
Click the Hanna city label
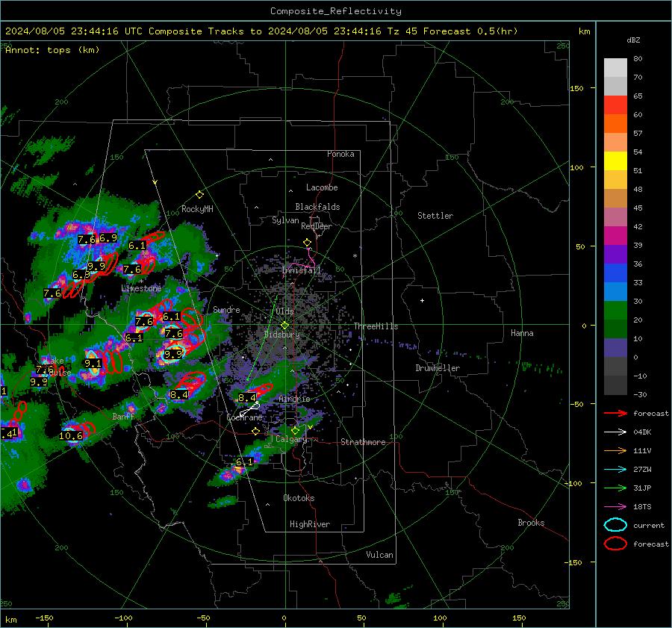pos(522,333)
